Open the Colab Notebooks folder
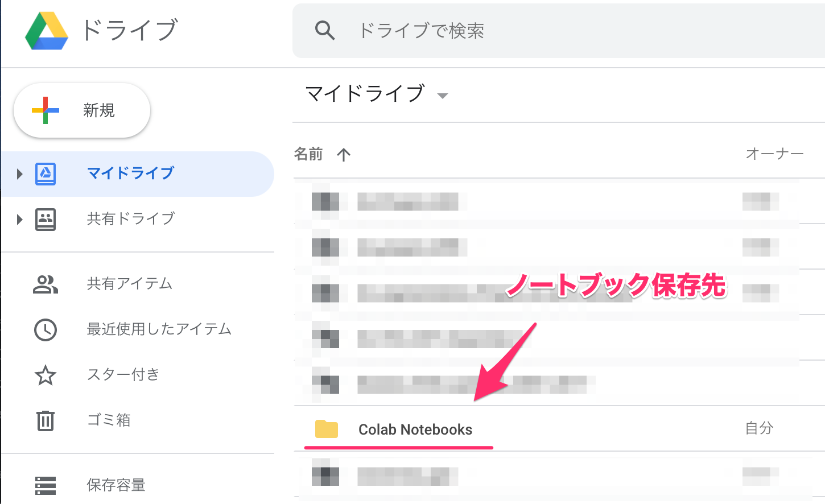This screenshot has width=825, height=504. (x=415, y=430)
